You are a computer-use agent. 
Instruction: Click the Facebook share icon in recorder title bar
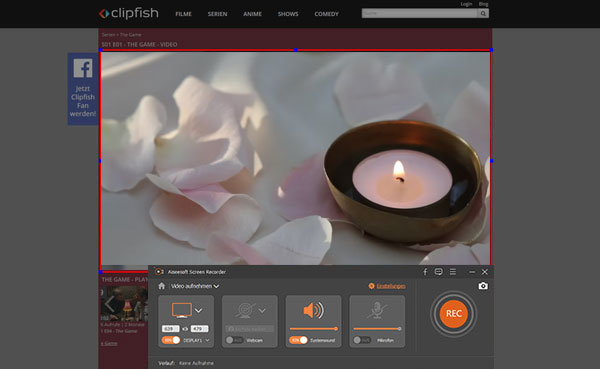[x=425, y=272]
